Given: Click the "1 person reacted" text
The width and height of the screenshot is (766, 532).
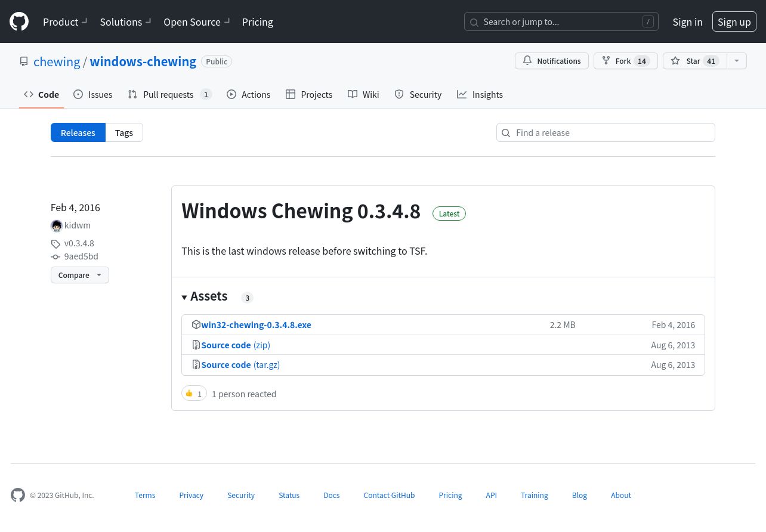Looking at the screenshot, I should coord(244,394).
